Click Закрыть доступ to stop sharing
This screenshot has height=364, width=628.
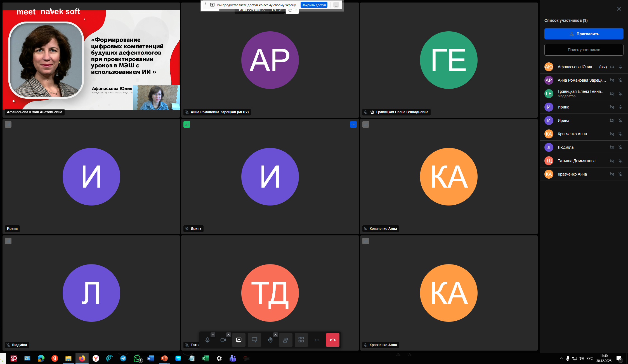(314, 5)
